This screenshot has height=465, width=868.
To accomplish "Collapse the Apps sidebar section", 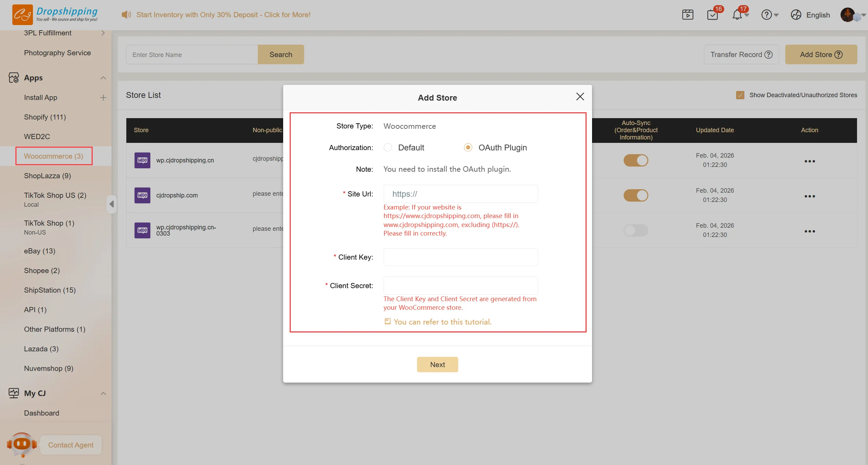I will (x=103, y=78).
